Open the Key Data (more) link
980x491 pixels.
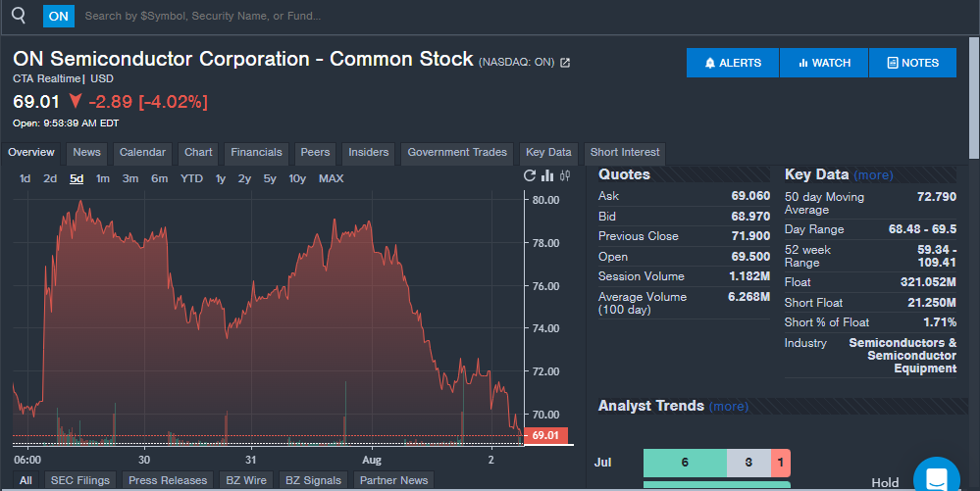coord(873,175)
